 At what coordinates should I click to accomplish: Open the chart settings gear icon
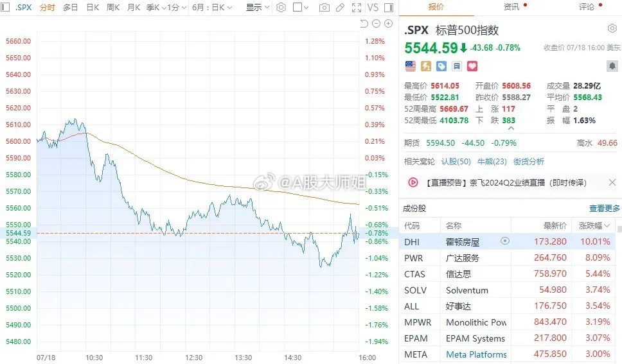click(x=281, y=7)
